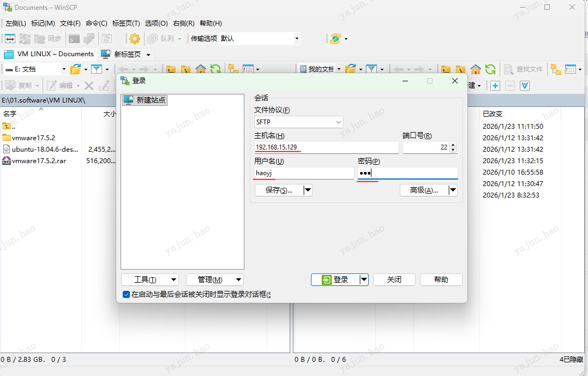Open a local directory using the left panel folder icon
The width and height of the screenshot is (588, 376).
click(x=76, y=69)
